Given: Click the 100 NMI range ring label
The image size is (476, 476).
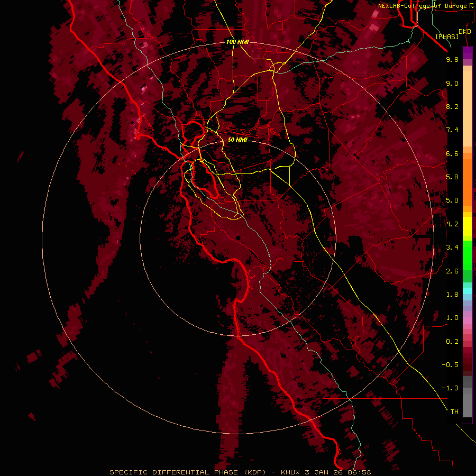Looking at the screenshot, I should [x=237, y=42].
